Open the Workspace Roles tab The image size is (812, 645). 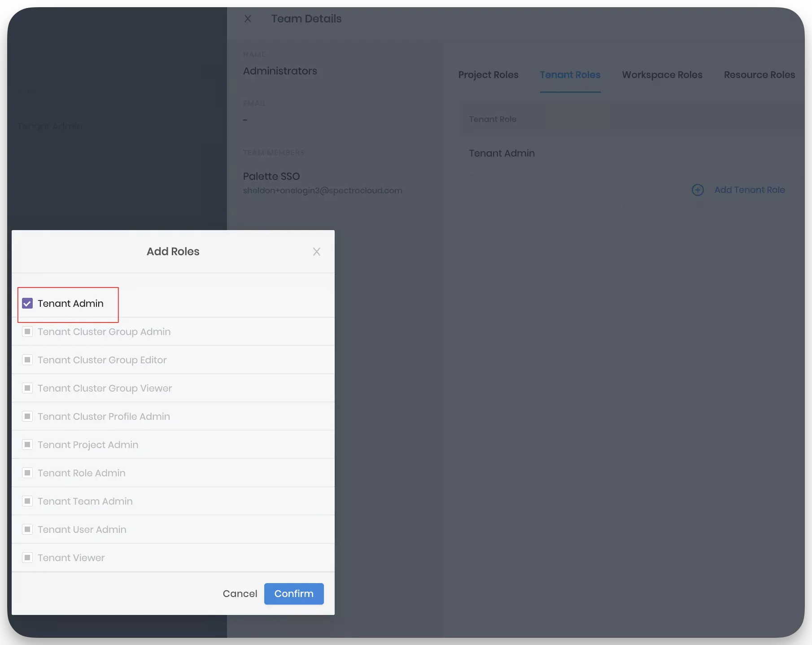pyautogui.click(x=662, y=74)
